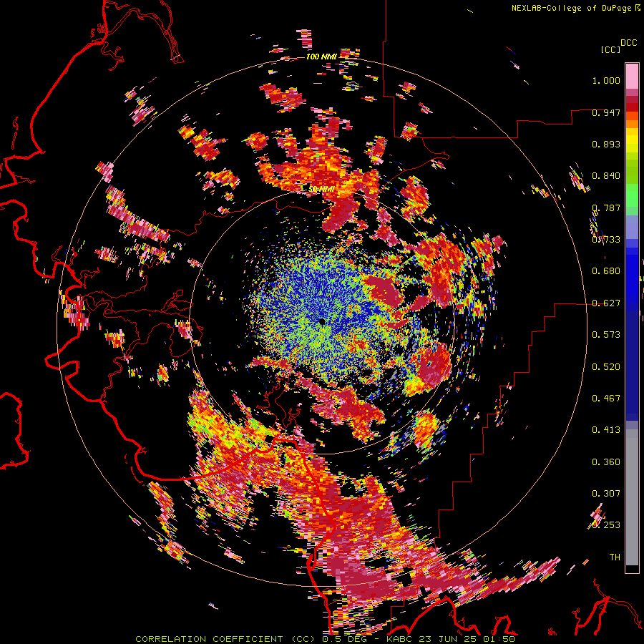Select the 0.307 color scale value
644x644 pixels.
tap(606, 493)
